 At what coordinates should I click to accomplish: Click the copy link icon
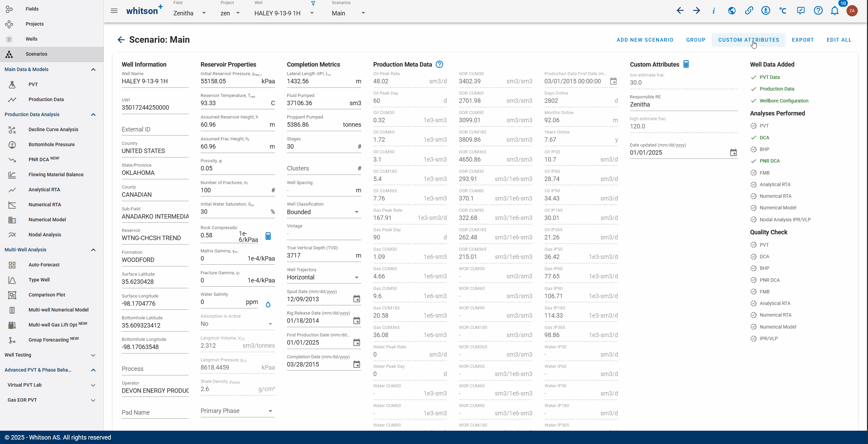pos(749,11)
